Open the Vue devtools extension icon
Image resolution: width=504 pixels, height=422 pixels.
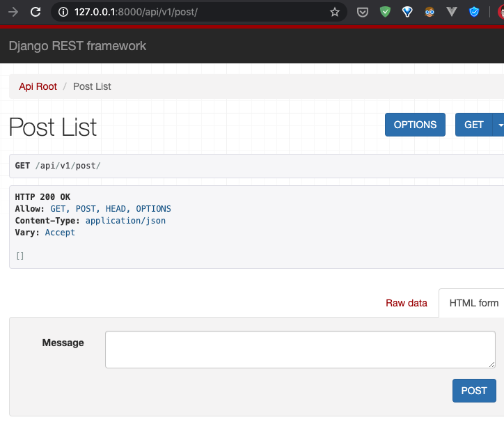[452, 13]
